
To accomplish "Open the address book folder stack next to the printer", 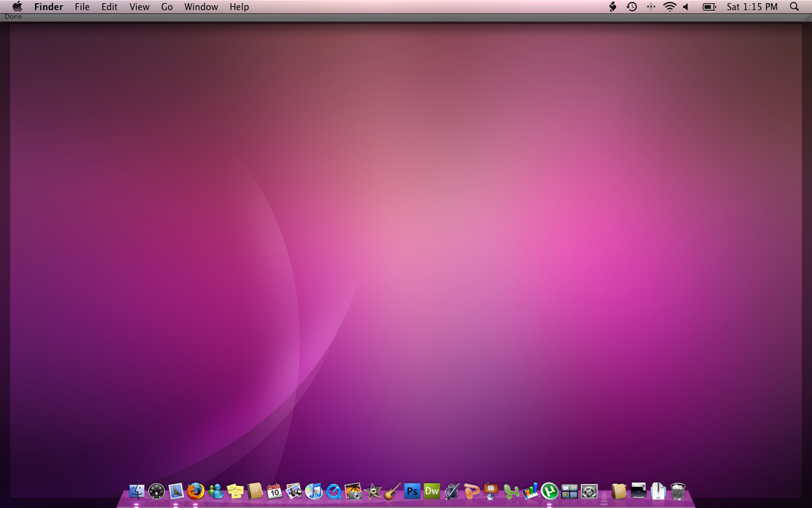I will click(619, 491).
